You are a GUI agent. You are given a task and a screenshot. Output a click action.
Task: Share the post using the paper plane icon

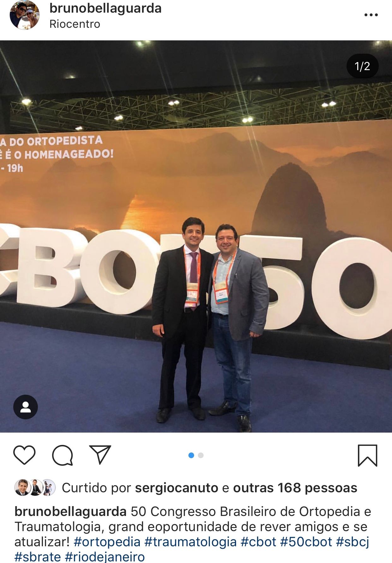tap(100, 454)
